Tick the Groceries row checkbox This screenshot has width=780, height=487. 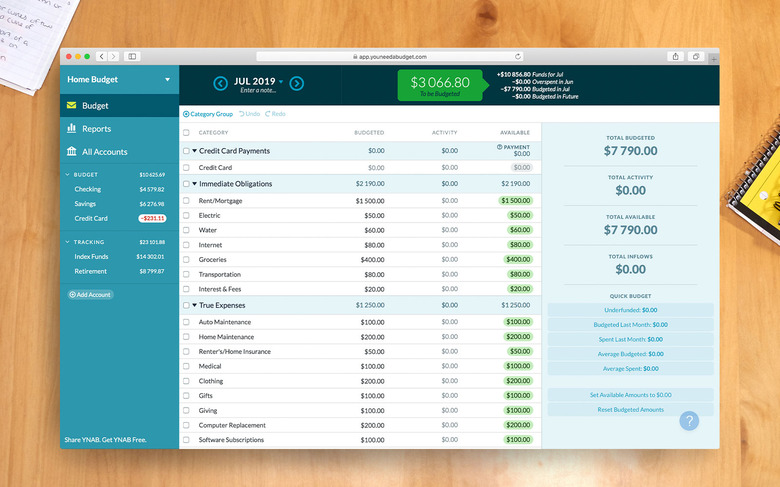186,260
